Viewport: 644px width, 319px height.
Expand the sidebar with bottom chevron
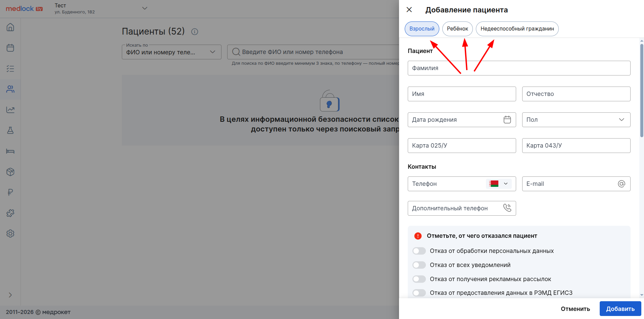(x=10, y=295)
